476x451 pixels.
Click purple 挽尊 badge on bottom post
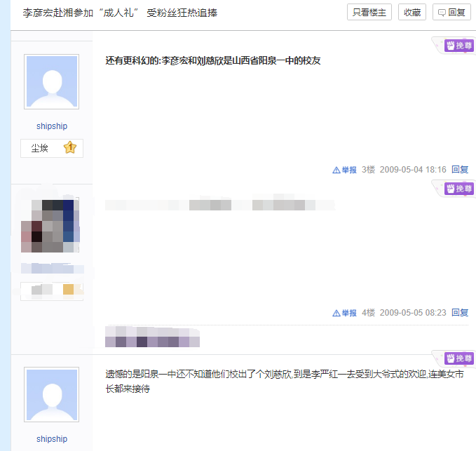click(x=458, y=358)
